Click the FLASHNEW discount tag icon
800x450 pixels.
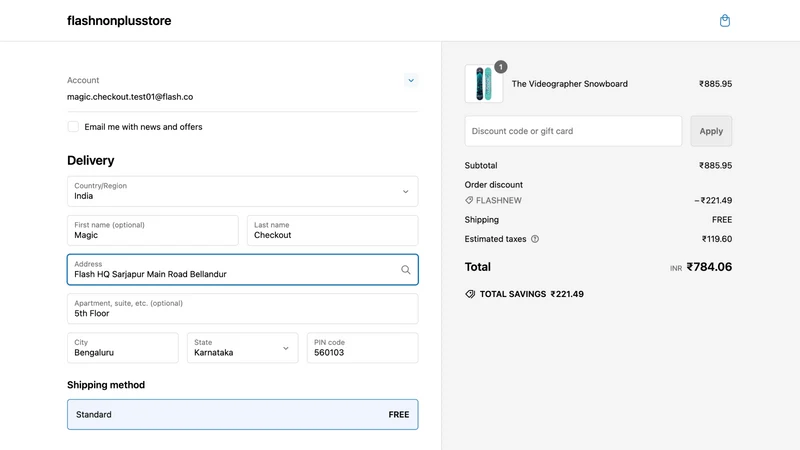(469, 201)
